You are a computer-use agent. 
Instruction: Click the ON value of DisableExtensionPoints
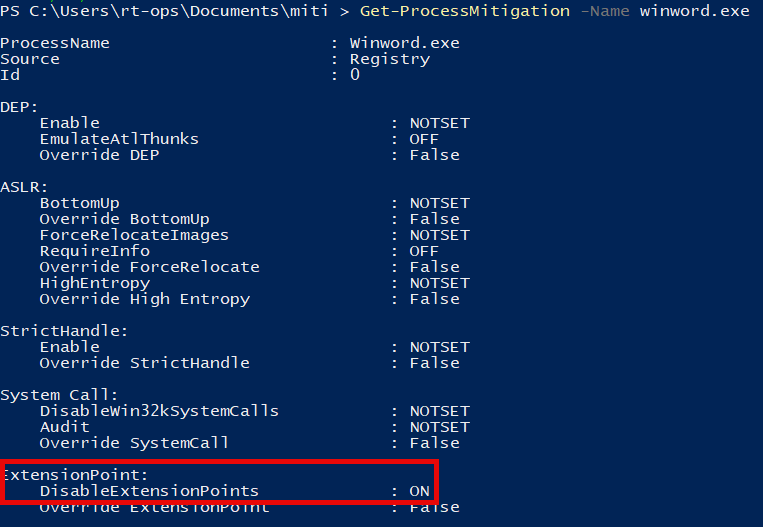419,491
